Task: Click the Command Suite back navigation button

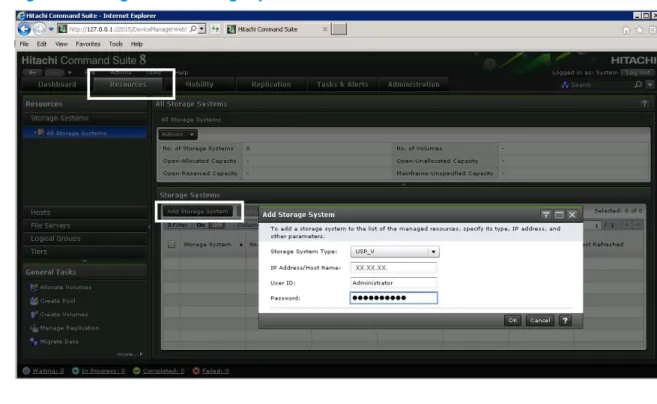Action: pyautogui.click(x=32, y=73)
